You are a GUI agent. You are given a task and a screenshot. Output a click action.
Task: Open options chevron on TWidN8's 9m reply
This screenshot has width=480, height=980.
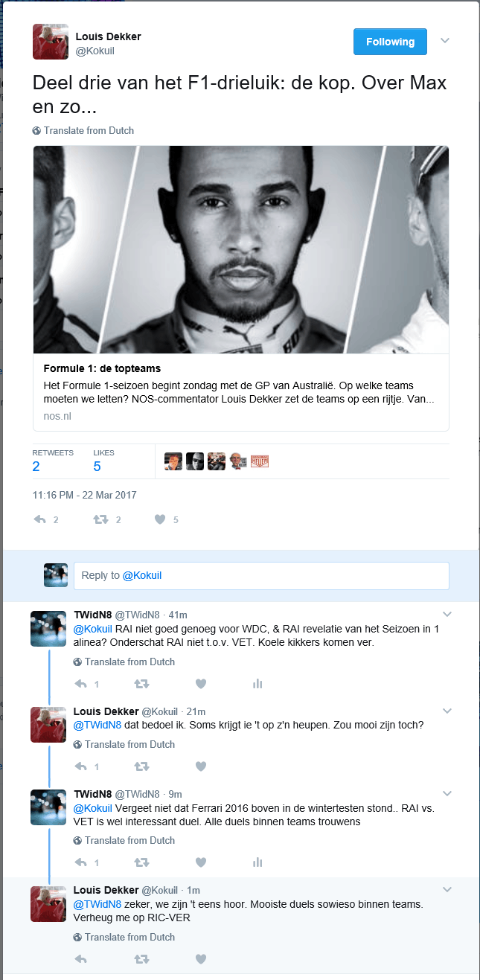447,793
